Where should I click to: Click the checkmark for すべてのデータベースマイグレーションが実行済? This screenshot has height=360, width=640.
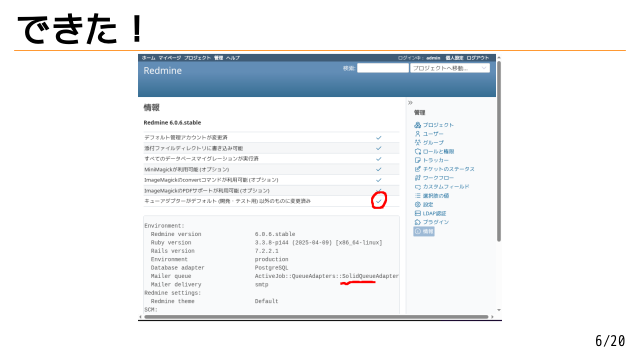(x=378, y=159)
